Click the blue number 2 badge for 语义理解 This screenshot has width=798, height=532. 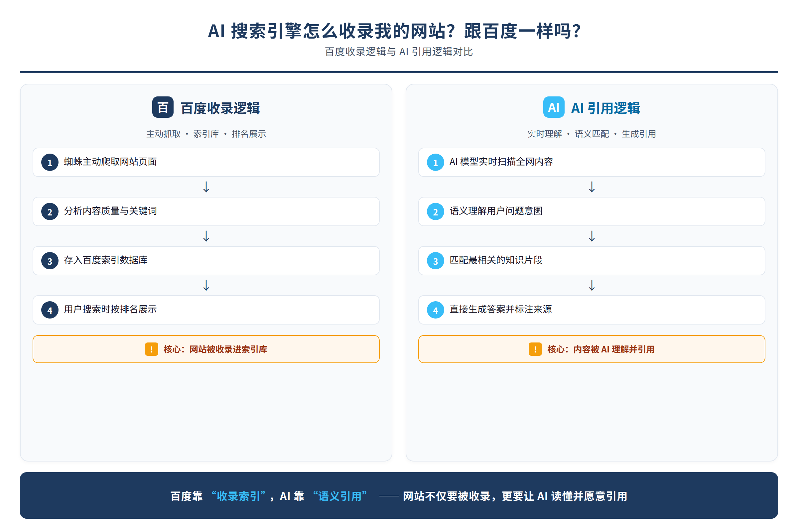(436, 211)
